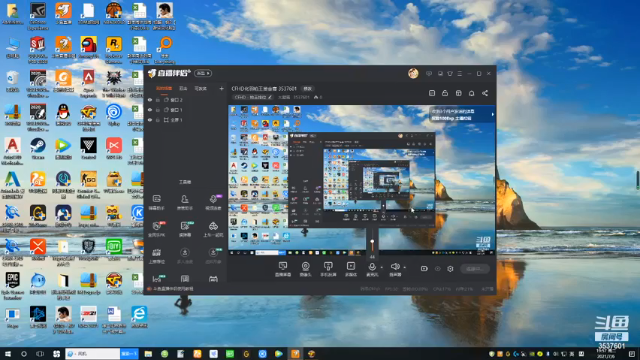Click the version pill next to the logo
This screenshot has width=640, height=360.
(x=203, y=73)
